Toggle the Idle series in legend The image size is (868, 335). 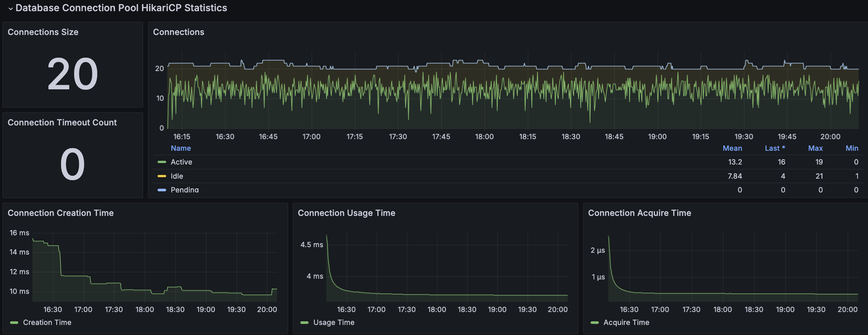click(177, 176)
